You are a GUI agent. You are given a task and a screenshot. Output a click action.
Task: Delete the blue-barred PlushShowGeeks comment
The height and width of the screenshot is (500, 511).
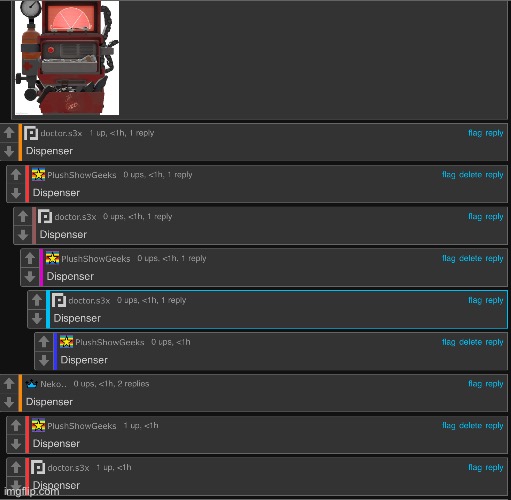(470, 342)
